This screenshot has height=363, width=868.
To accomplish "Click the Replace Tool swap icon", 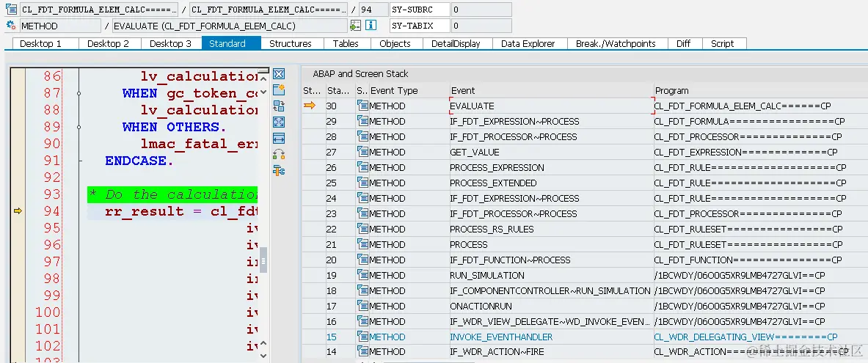I will click(x=279, y=106).
